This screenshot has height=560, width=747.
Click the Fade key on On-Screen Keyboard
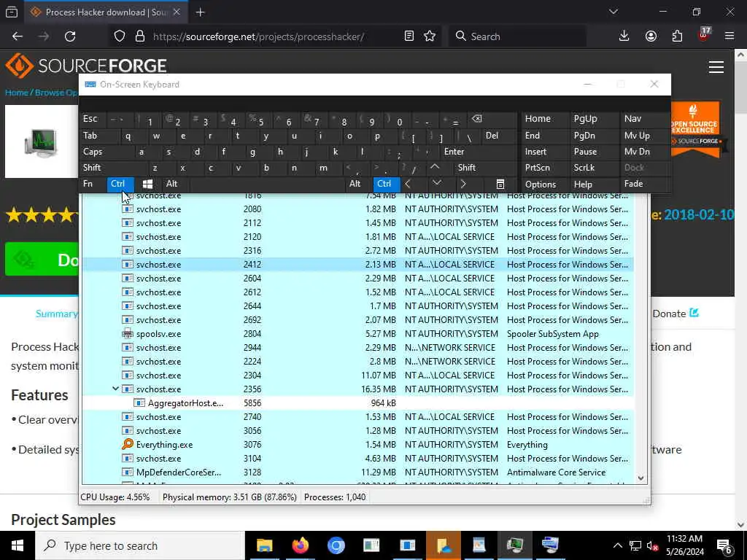click(645, 184)
